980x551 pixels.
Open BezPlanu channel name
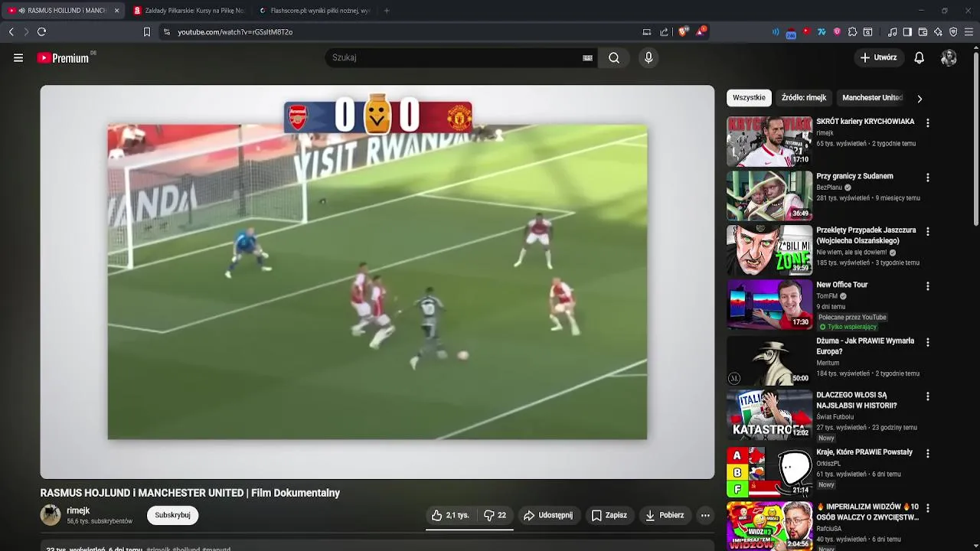pos(829,187)
